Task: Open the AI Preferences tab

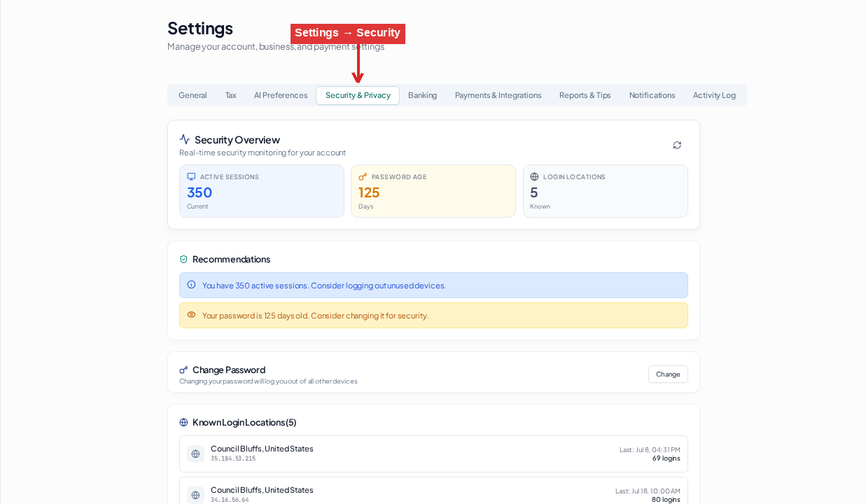Action: coord(281,95)
